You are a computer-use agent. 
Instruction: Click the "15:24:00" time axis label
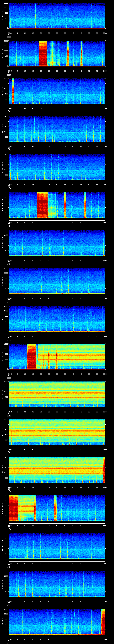(x=9, y=109)
